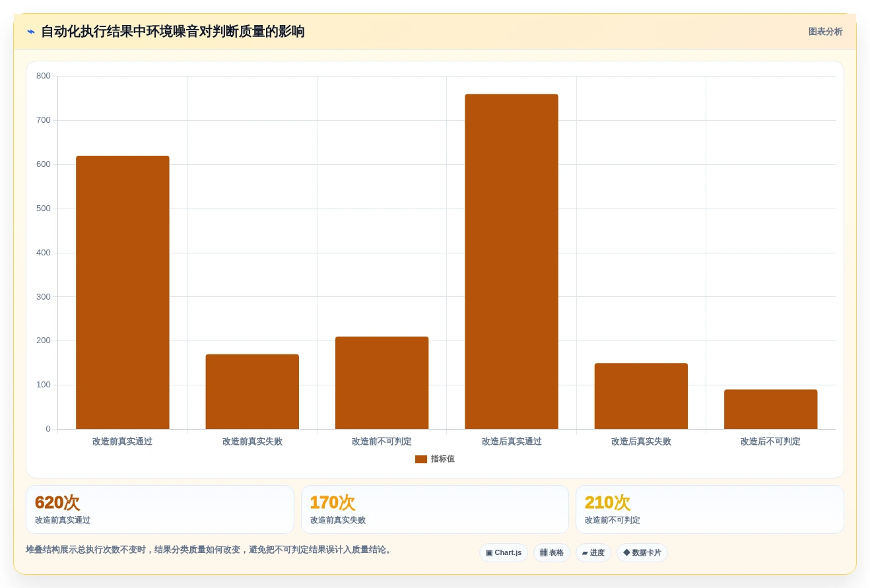Click the y-axis value 100

pos(44,385)
